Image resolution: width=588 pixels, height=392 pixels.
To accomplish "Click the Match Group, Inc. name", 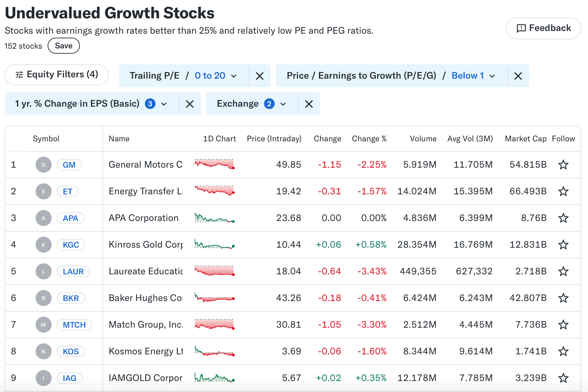I will (146, 325).
